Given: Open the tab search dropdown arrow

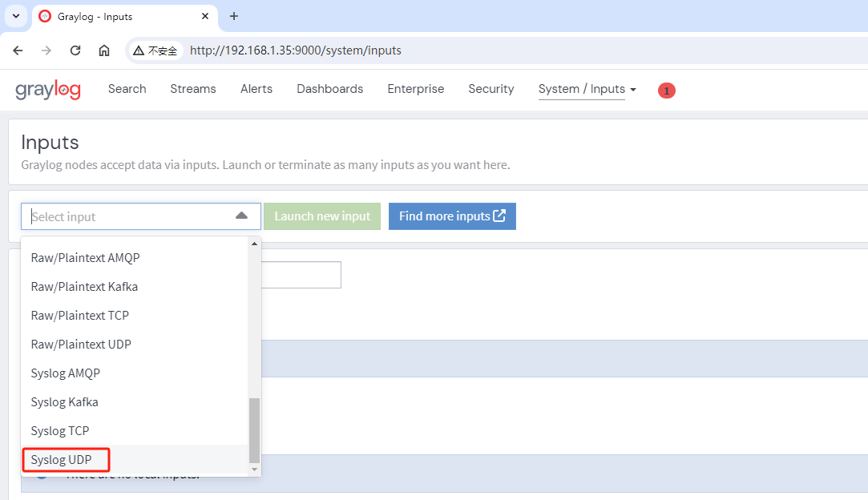Looking at the screenshot, I should (x=16, y=16).
